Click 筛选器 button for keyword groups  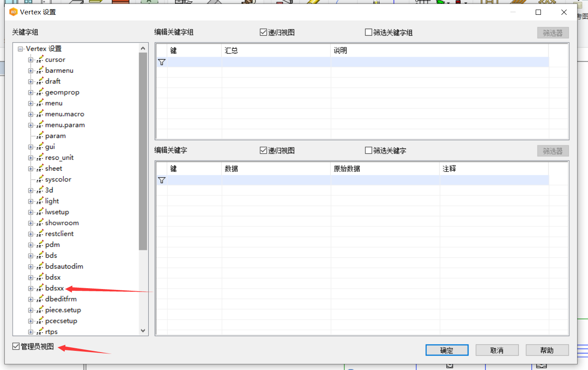point(553,33)
